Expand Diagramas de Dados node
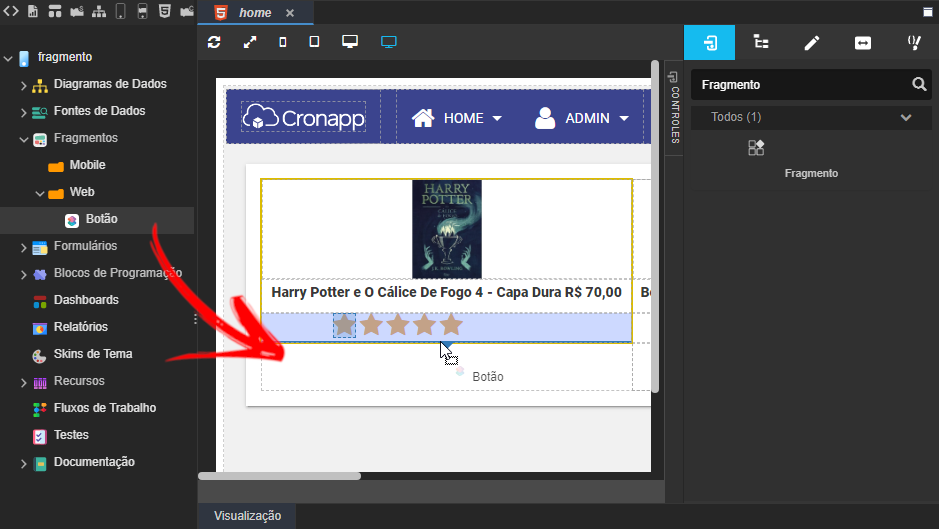The image size is (939, 529). 23,86
